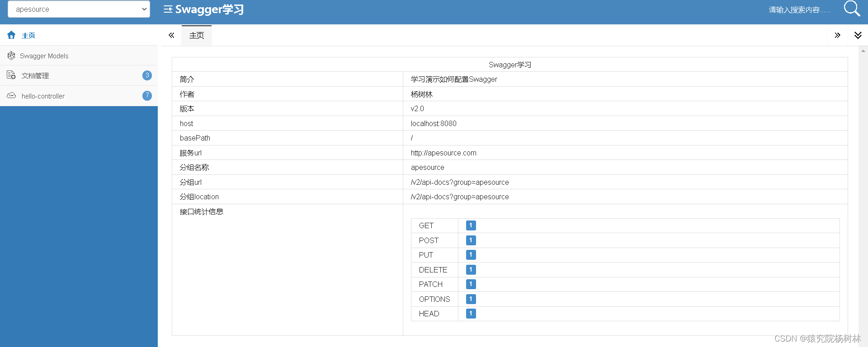868x347 pixels.
Task: Click the 服务url row label
Action: click(x=190, y=153)
